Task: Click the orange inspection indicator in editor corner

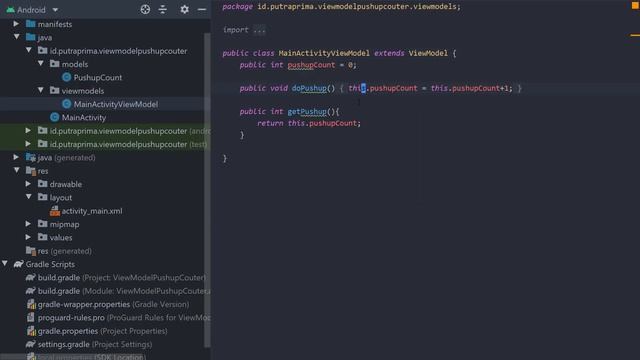Action: (x=635, y=5)
